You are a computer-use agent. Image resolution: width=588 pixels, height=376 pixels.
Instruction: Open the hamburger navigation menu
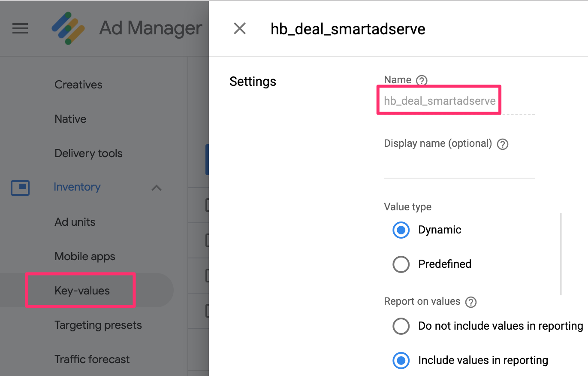click(x=20, y=29)
